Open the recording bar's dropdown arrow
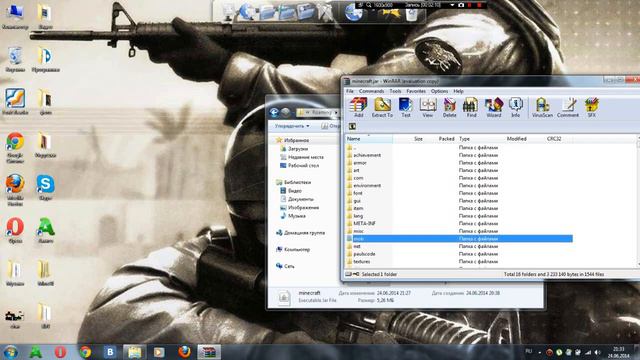Viewport: 640px width, 360px height. (x=452, y=5)
